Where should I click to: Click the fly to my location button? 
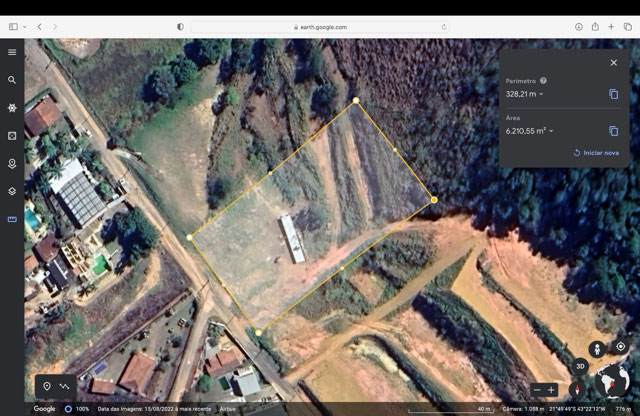coord(620,347)
